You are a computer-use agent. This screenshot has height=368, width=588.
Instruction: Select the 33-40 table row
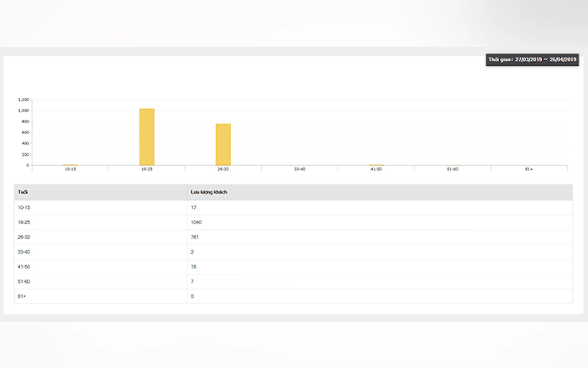(x=24, y=252)
